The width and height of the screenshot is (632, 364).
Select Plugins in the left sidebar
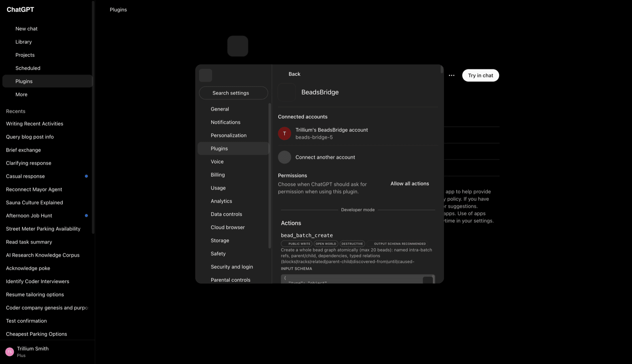(x=47, y=81)
